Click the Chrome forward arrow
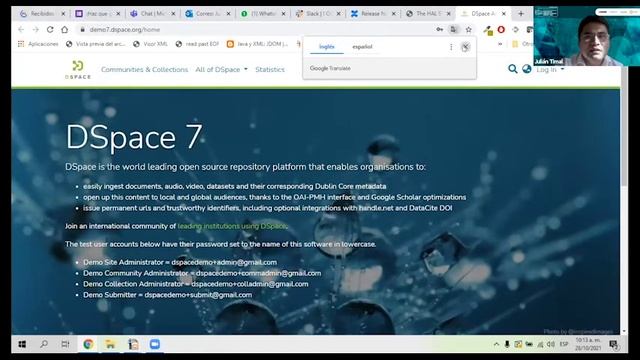Image resolution: width=640 pixels, height=360 pixels. 36,29
